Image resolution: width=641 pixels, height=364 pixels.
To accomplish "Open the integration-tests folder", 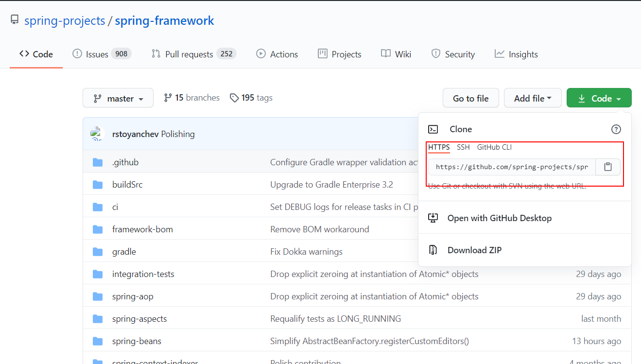I will [143, 274].
